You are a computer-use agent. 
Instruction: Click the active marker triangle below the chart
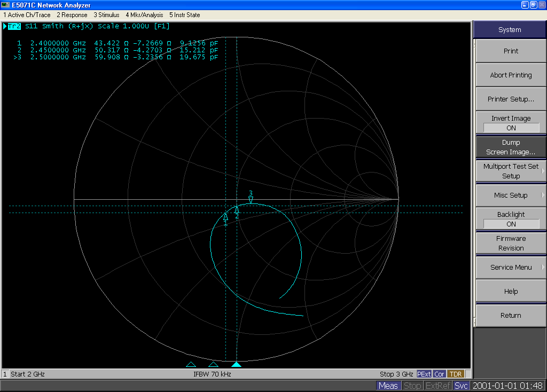(237, 364)
